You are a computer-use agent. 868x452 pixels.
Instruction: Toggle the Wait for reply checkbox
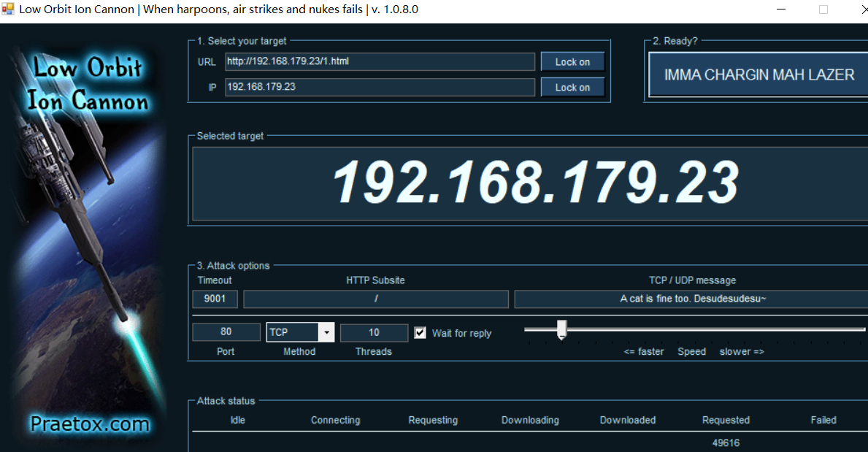pos(420,333)
